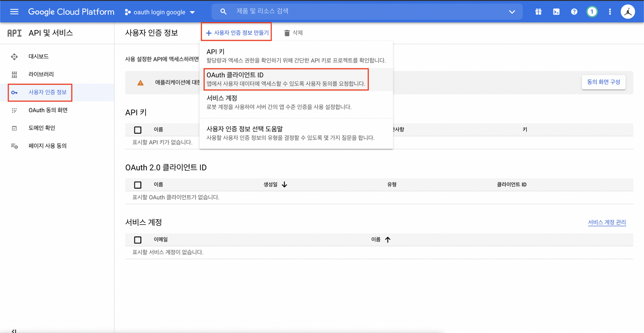
Task: Click the key icon in sidebar
Action: (x=14, y=93)
